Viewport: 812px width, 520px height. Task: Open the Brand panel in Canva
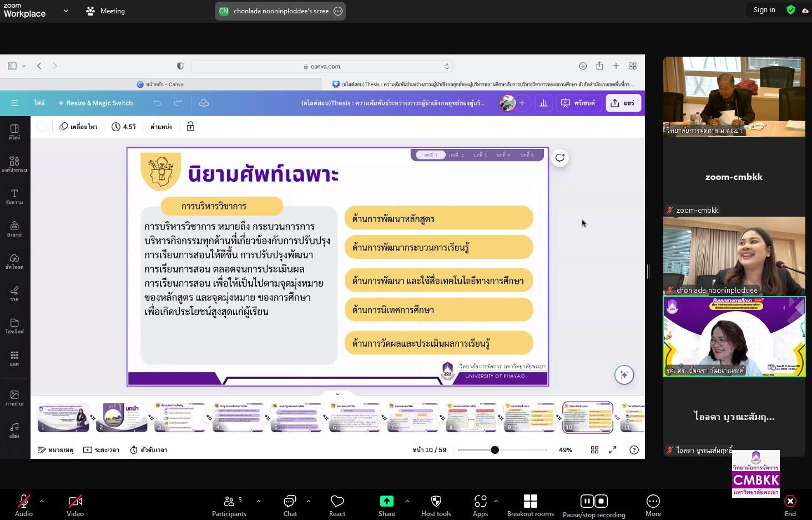click(14, 229)
